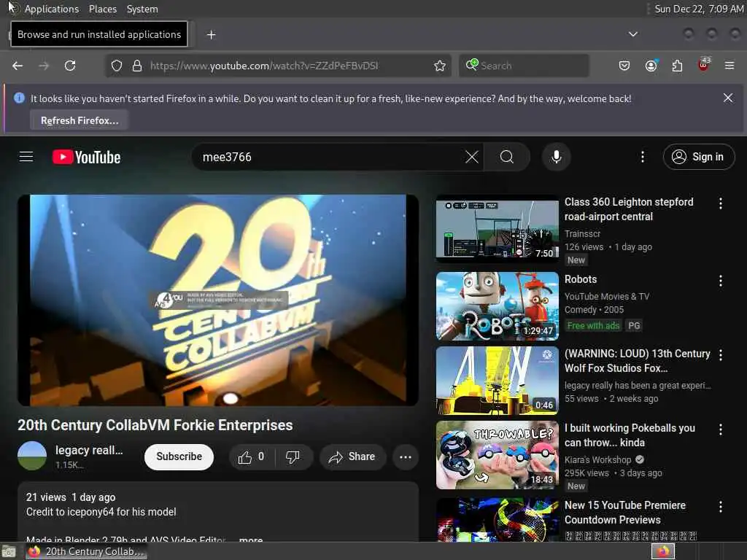The width and height of the screenshot is (747, 560).
Task: Open options for YouTube Premiere Countdown video
Action: tap(721, 507)
